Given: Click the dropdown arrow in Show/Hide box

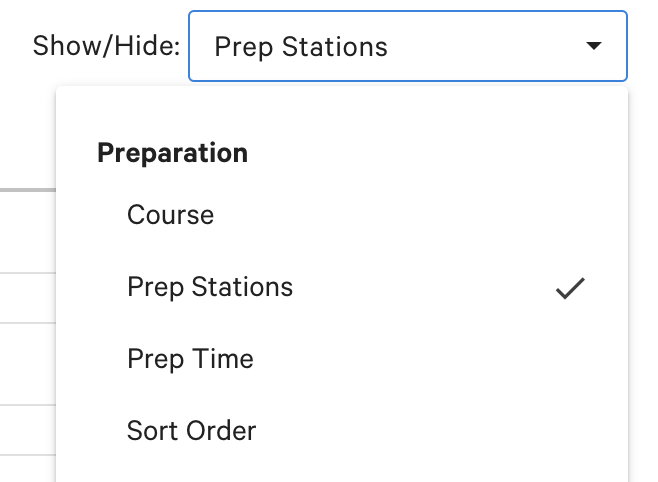Looking at the screenshot, I should (x=594, y=46).
